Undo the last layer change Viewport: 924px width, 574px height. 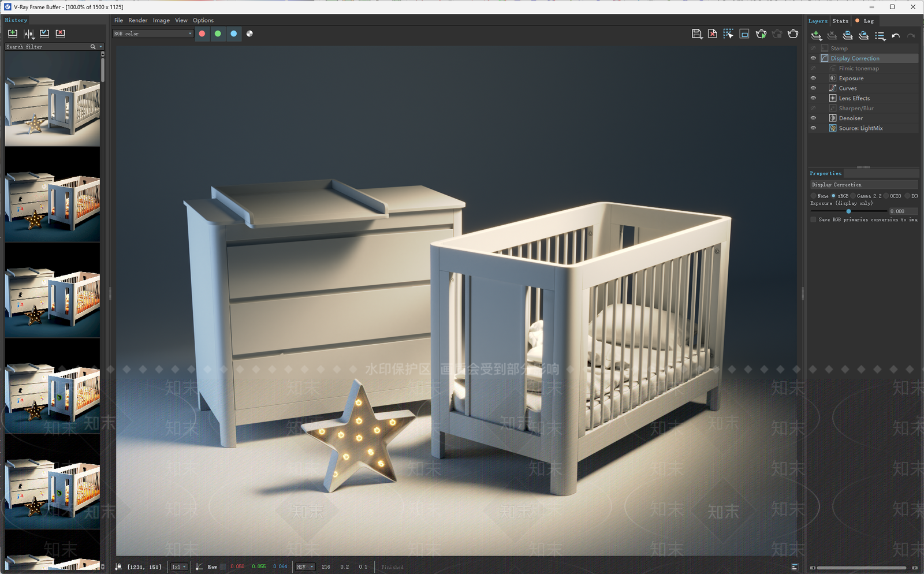[896, 36]
